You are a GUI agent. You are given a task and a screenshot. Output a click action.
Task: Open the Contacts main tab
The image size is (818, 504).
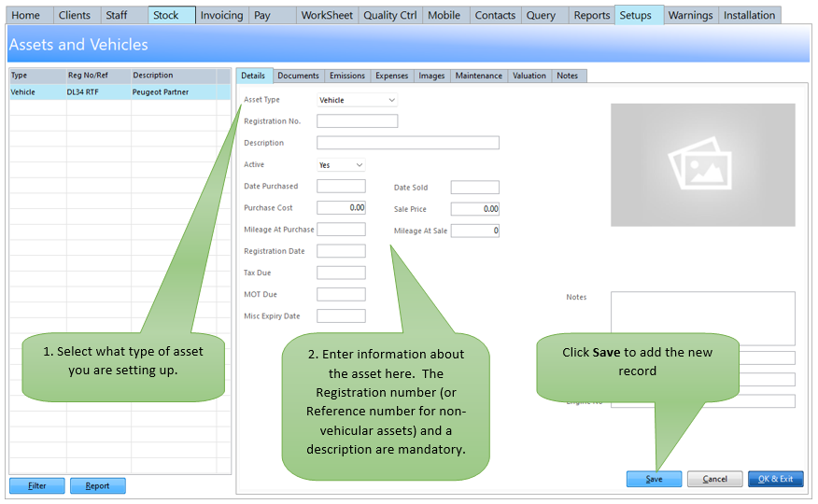pyautogui.click(x=495, y=15)
